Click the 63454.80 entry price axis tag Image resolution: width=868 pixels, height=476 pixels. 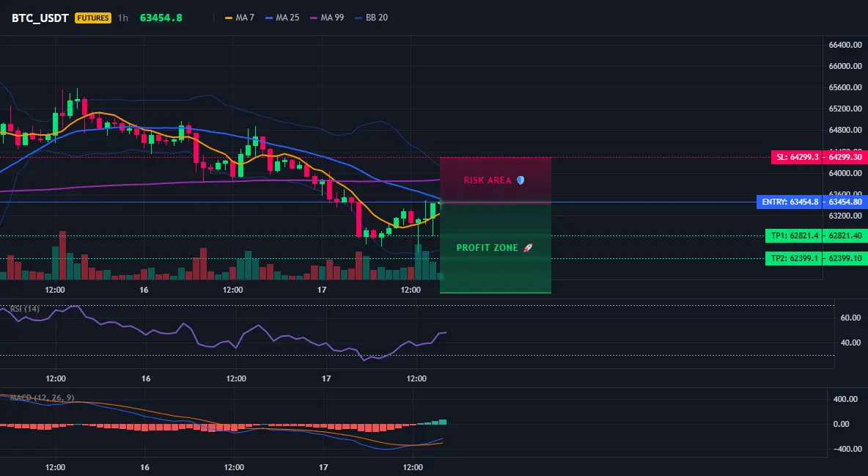click(x=845, y=202)
